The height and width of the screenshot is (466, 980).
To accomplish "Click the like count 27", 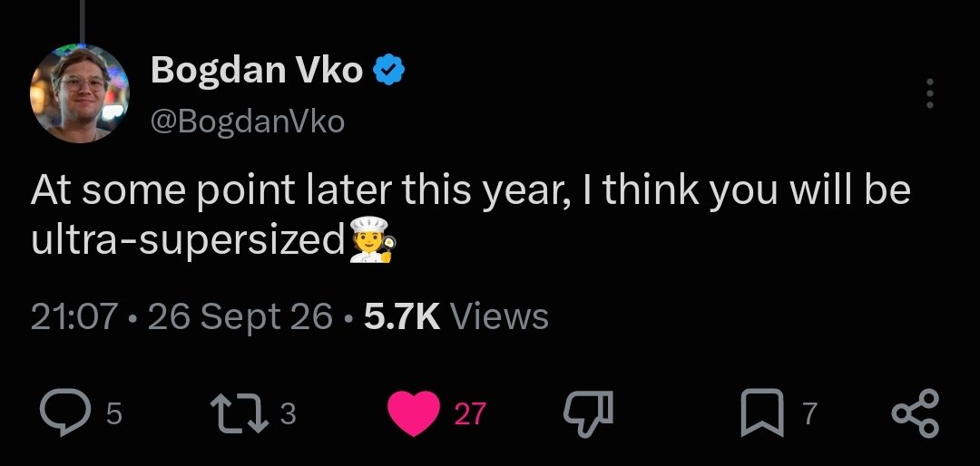I will coord(470,413).
